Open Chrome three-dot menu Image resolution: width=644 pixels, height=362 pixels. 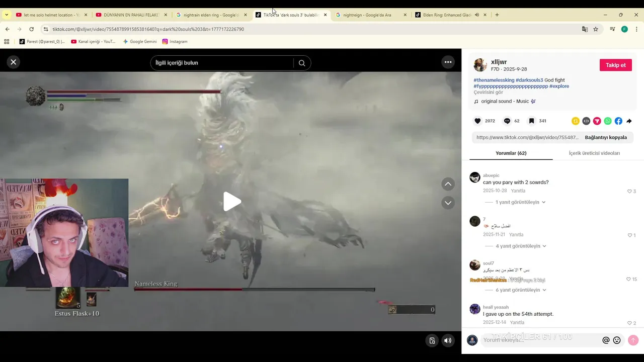pos(636,29)
